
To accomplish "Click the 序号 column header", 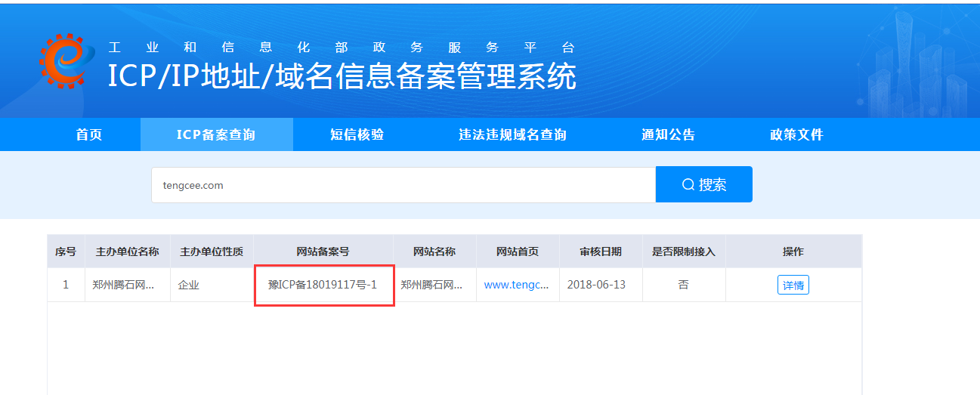I will (x=66, y=252).
